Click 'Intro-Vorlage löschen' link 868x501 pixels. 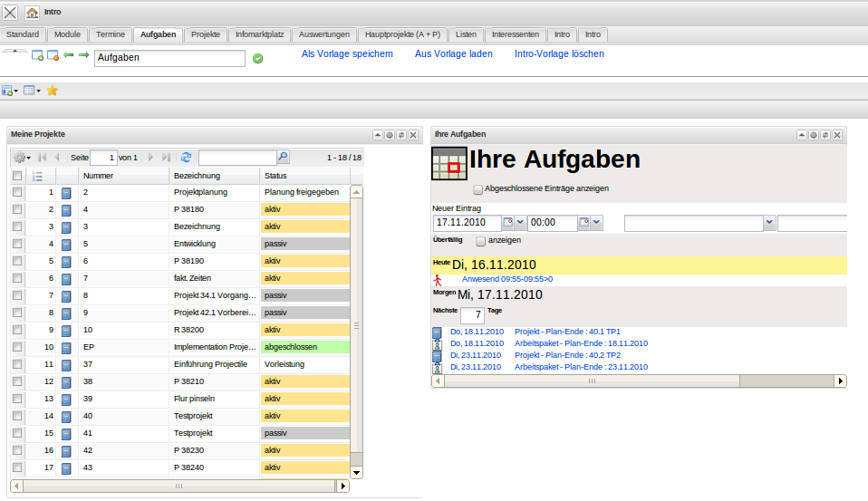(x=559, y=54)
